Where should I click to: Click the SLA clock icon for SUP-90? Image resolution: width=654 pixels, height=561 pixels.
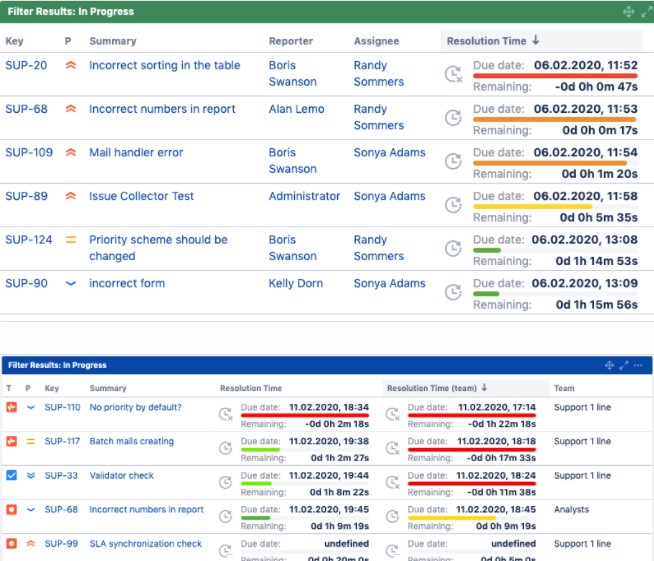(x=453, y=292)
